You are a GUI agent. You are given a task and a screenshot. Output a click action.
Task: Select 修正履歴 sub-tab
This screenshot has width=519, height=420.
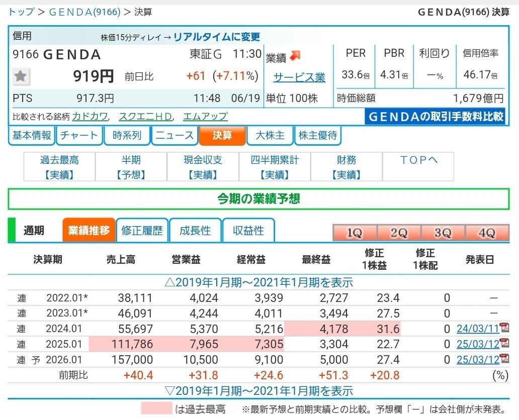(x=142, y=230)
